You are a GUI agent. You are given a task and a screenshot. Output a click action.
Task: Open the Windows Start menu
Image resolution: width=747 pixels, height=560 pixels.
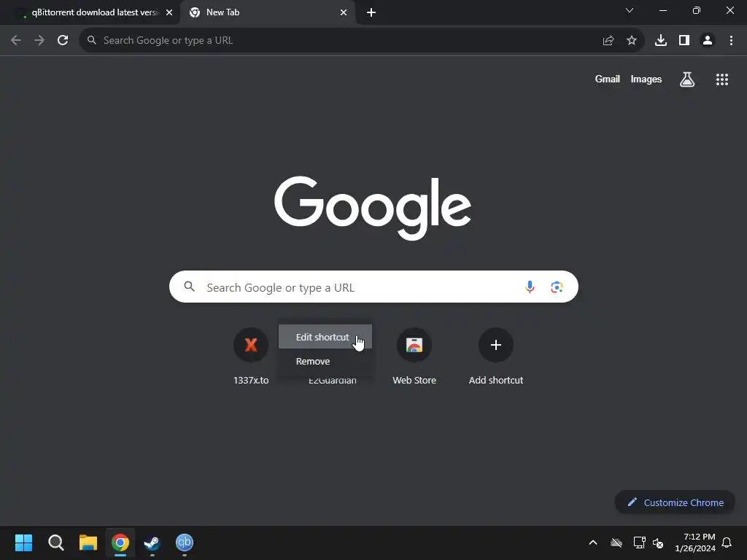(x=23, y=542)
